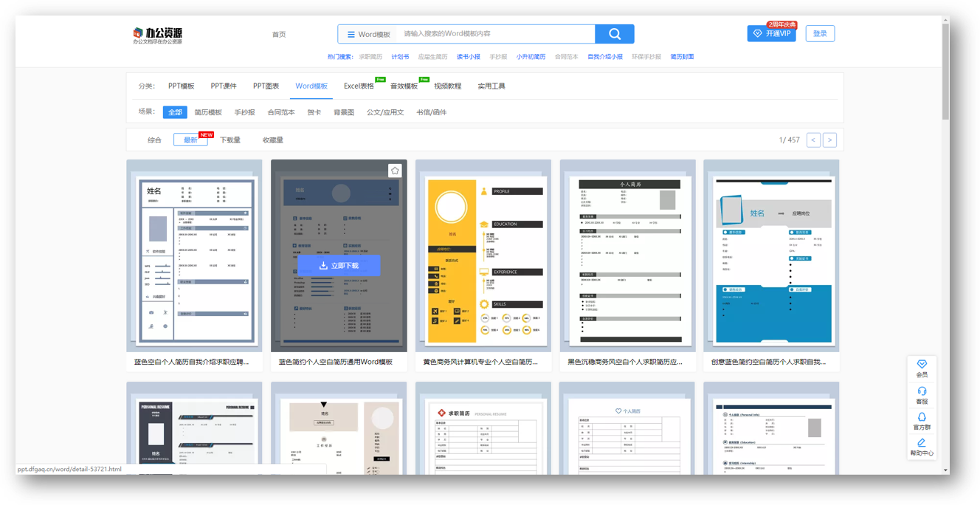
Task: Click hot search 自我介绍小报
Action: [605, 57]
